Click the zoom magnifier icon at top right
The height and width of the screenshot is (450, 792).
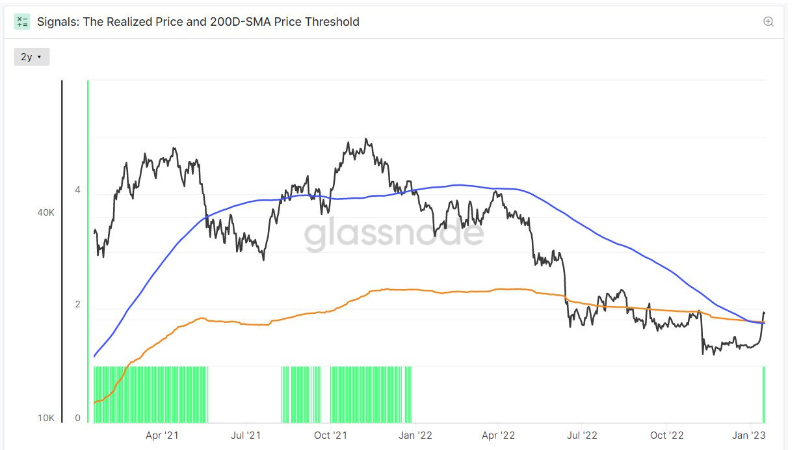[768, 22]
